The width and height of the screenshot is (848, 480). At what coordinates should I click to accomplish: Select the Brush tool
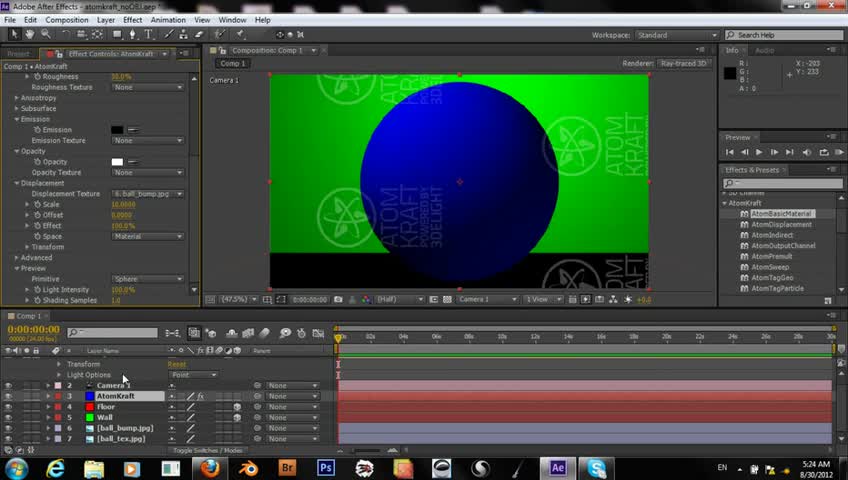pos(168,34)
